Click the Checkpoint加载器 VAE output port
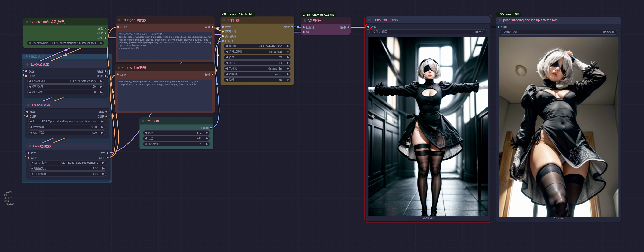644x252 pixels. click(x=105, y=38)
